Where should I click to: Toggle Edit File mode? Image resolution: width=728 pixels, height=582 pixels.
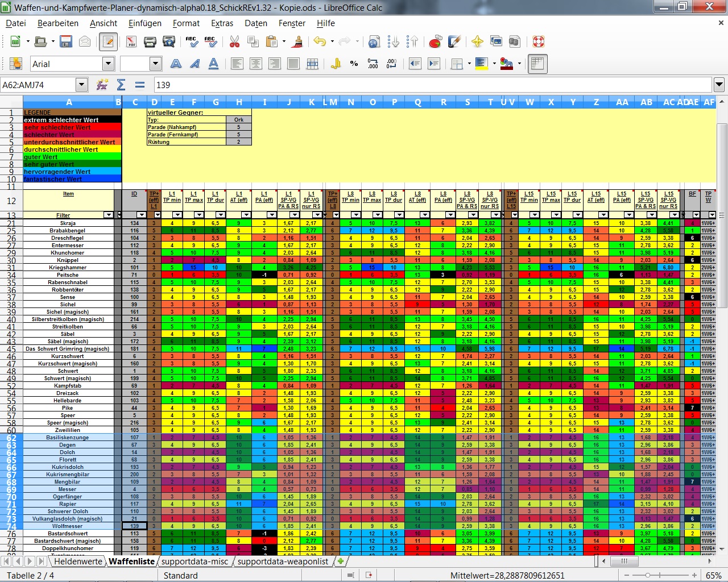108,41
